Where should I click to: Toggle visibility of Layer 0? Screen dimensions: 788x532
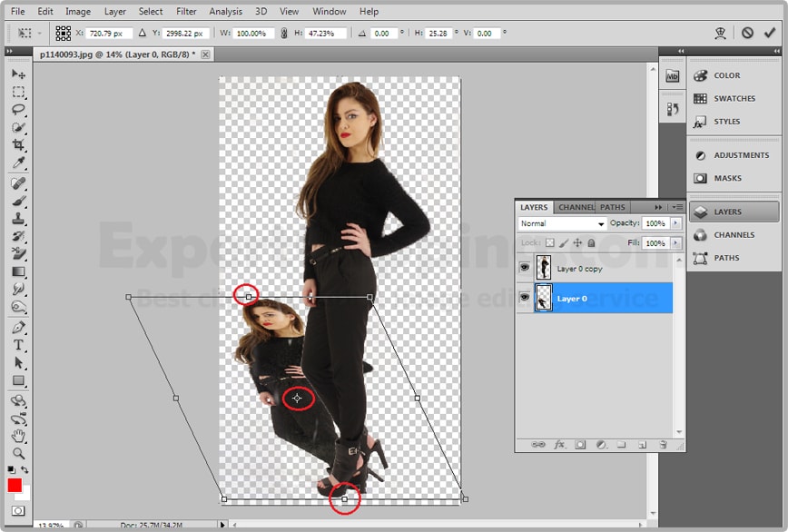click(x=523, y=298)
